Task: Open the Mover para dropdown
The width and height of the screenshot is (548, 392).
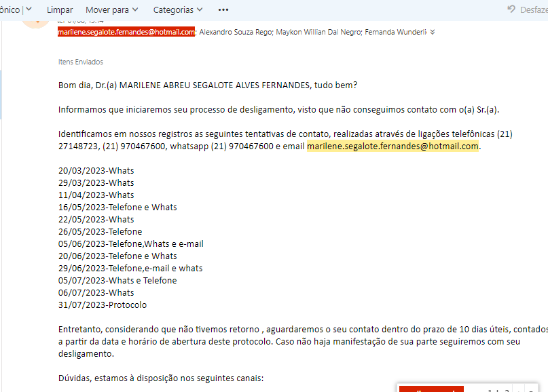Action: (x=112, y=9)
